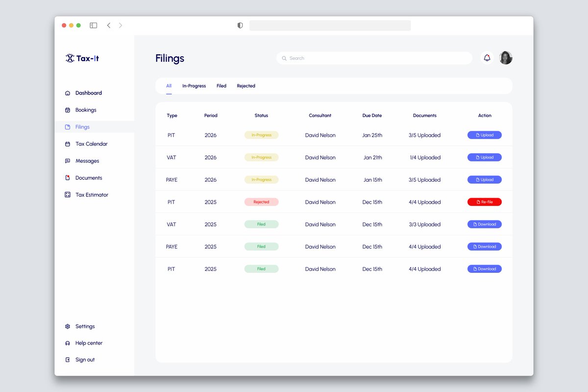
Task: Click the browser privacy shield icon
Action: tap(240, 25)
